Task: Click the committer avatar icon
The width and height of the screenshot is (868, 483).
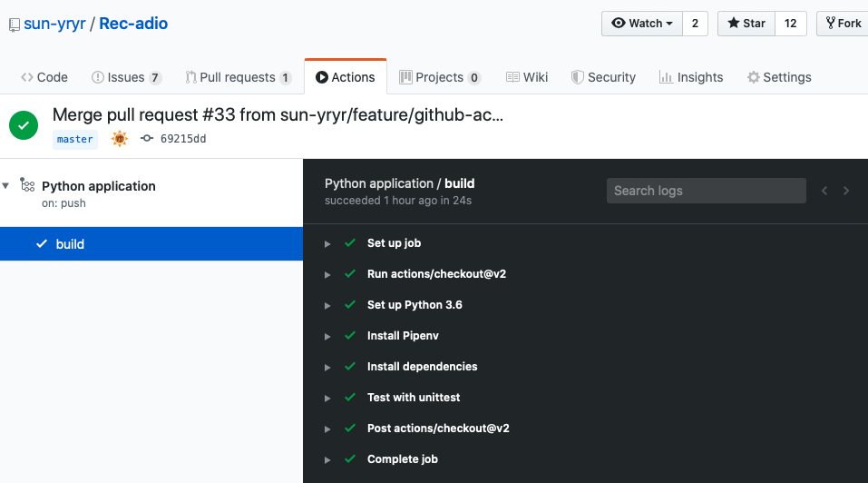Action: [120, 139]
